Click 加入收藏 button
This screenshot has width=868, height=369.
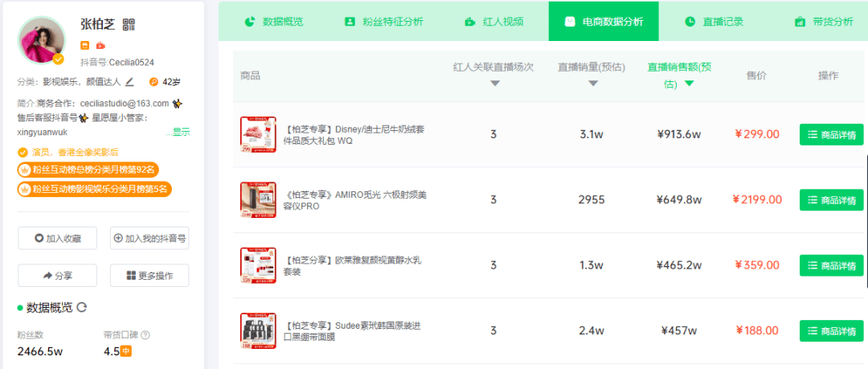(58, 238)
